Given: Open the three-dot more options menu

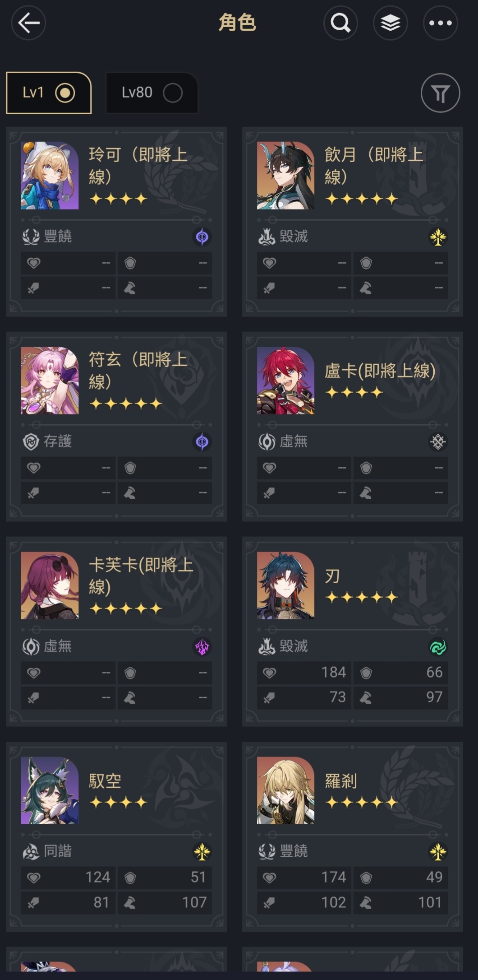Looking at the screenshot, I should click(441, 23).
